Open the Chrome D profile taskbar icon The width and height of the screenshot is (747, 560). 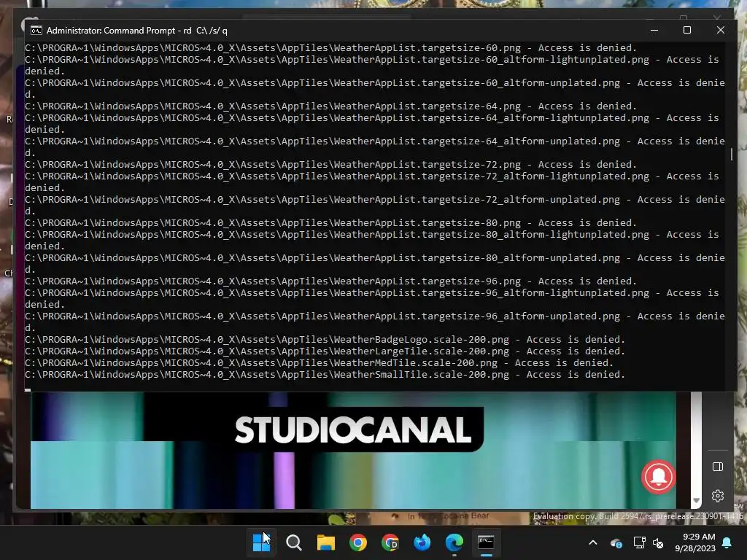[x=390, y=542]
